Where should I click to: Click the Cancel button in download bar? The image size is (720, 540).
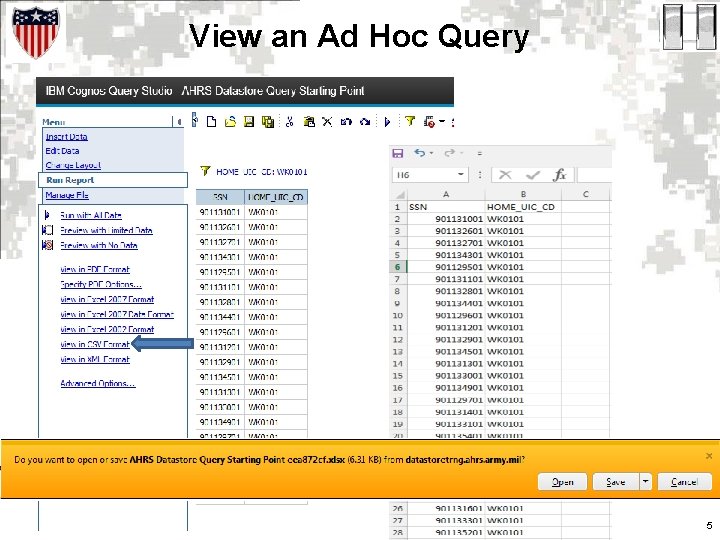click(685, 482)
